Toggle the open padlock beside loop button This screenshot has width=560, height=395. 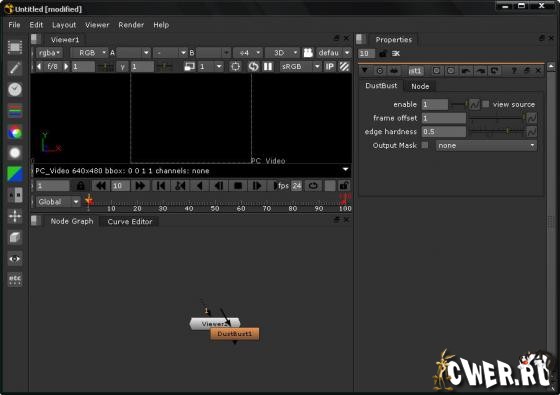click(344, 186)
